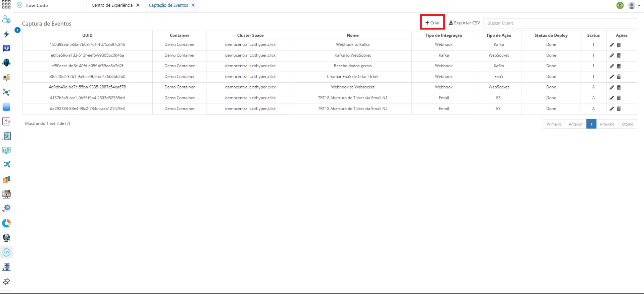Edit Chamar FaaS de Criar Ticket event
Viewport: 644px width, 294px height.
[x=612, y=77]
